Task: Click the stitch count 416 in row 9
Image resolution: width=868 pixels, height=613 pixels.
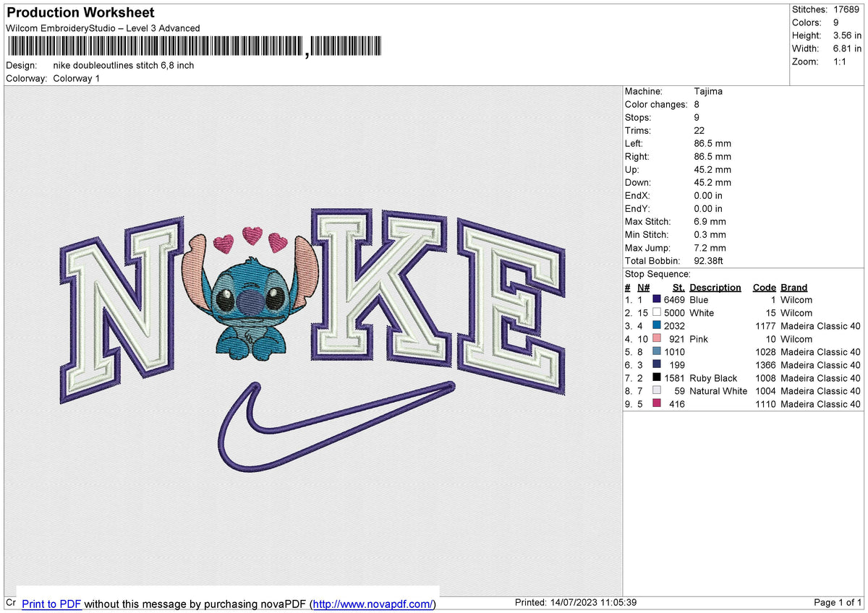Action: pyautogui.click(x=677, y=404)
